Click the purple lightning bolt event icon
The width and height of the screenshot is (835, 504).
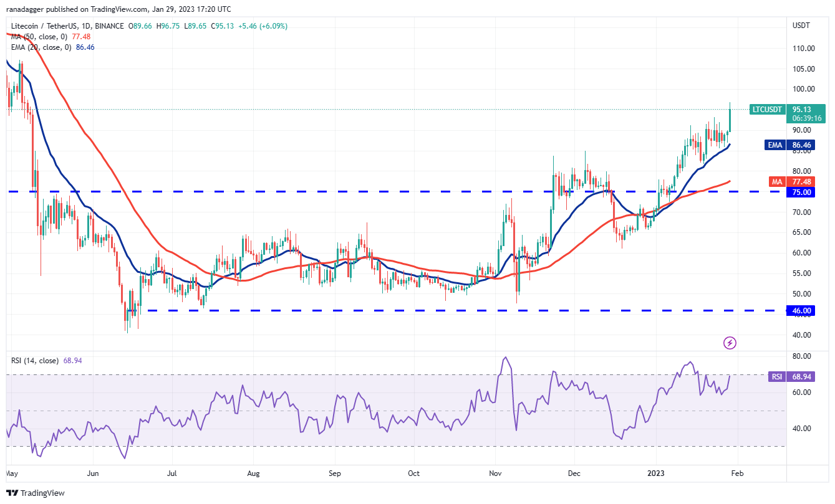click(730, 343)
